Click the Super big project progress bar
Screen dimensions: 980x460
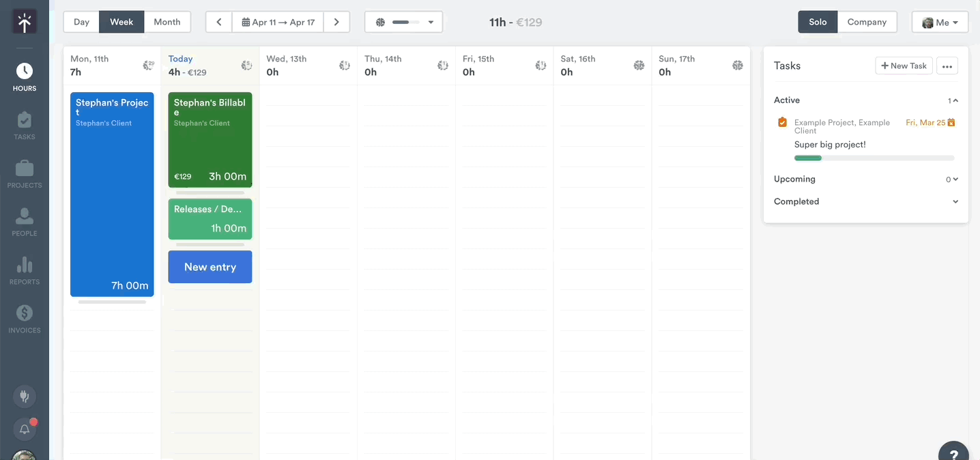(876, 158)
